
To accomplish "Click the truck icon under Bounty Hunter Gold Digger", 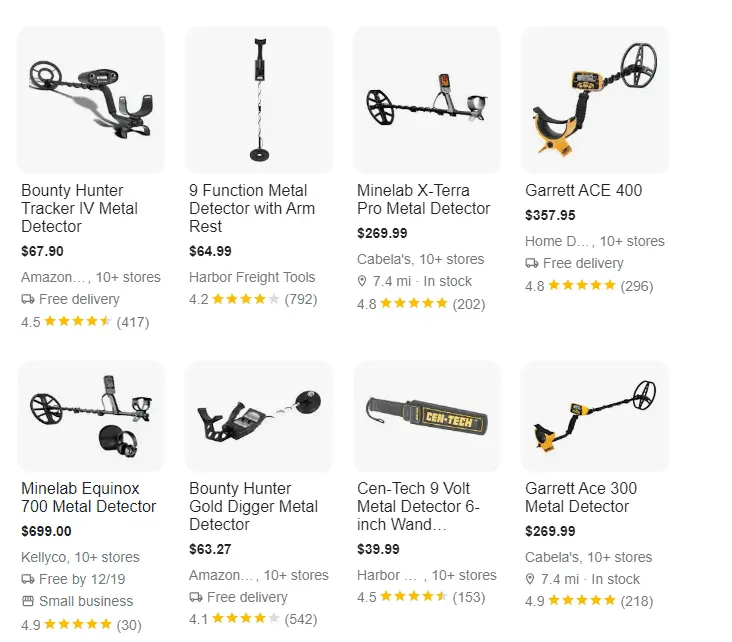I will [x=196, y=597].
